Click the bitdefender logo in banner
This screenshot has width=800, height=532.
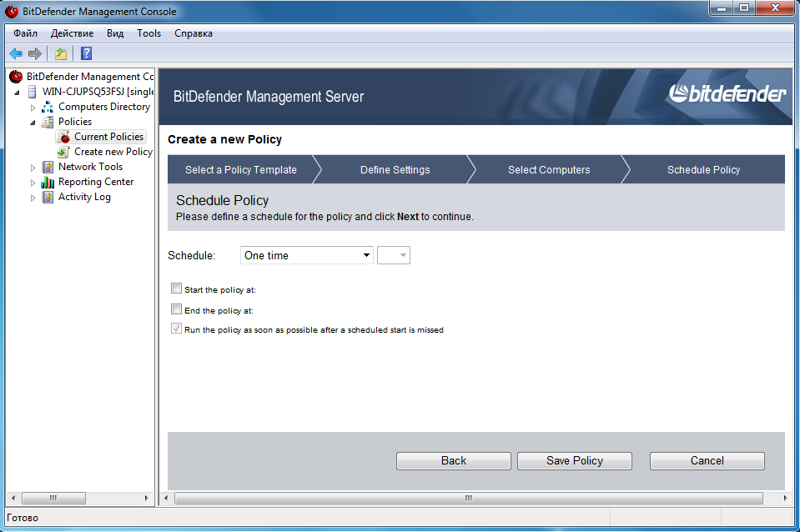pos(727,94)
